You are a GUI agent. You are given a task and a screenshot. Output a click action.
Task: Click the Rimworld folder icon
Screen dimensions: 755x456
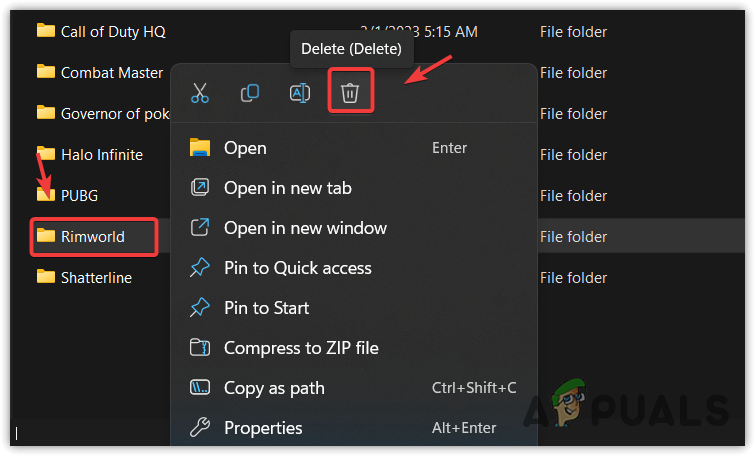(x=46, y=236)
